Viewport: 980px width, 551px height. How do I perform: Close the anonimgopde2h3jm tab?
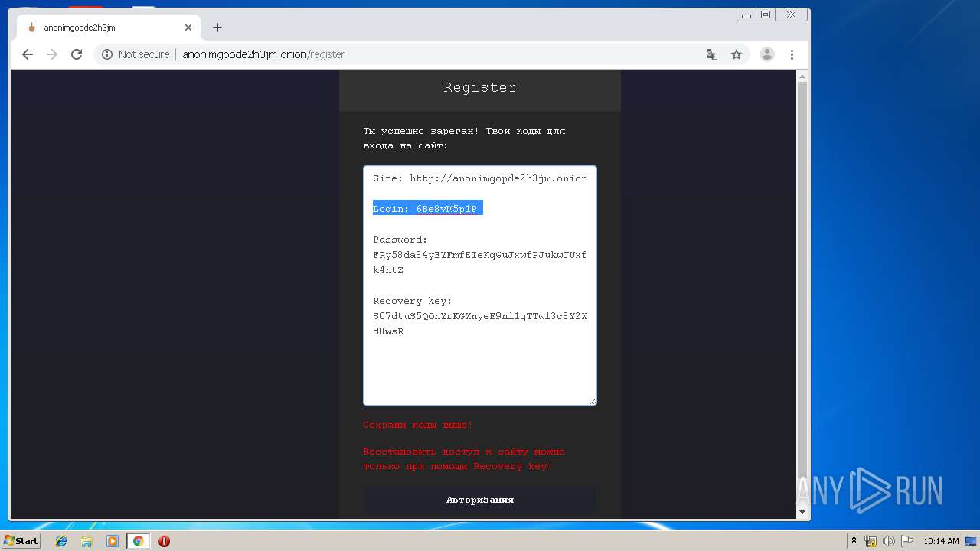188,28
